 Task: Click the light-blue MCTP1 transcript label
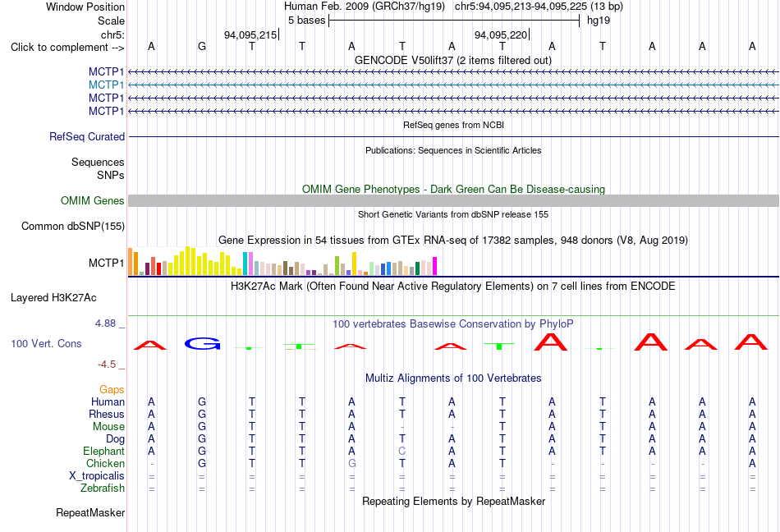click(x=106, y=85)
